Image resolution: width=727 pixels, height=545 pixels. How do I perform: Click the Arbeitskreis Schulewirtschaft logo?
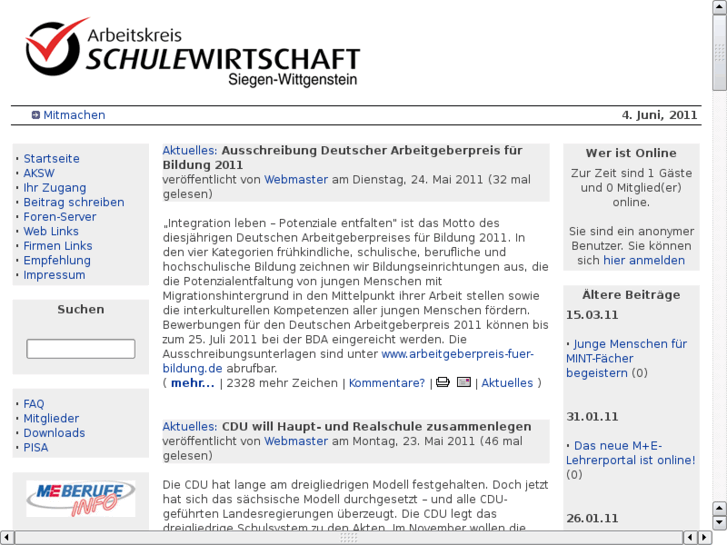193,52
